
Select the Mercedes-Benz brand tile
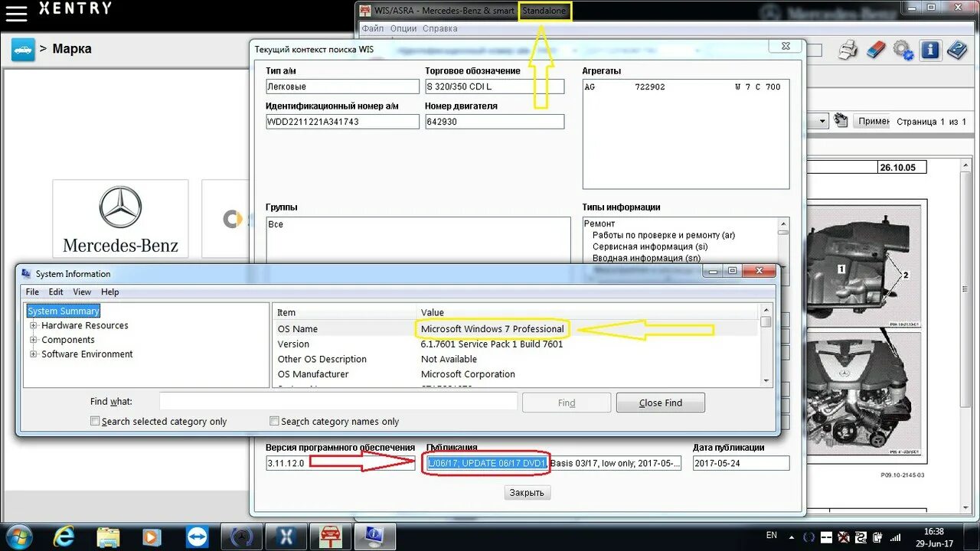pyautogui.click(x=120, y=219)
